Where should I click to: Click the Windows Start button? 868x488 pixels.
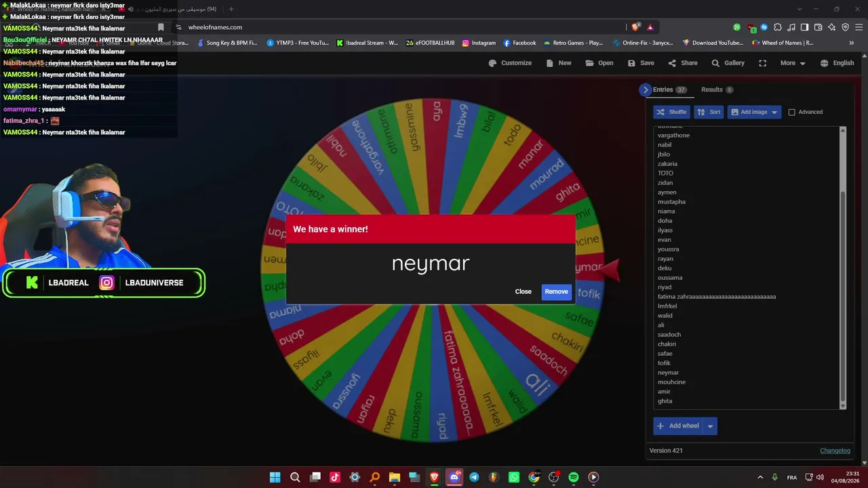[275, 477]
